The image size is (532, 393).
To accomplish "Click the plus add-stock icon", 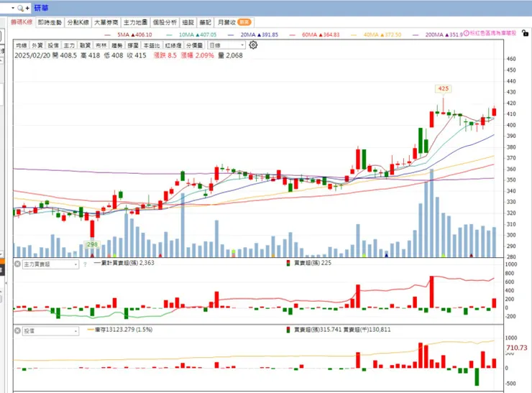I will point(27,8).
